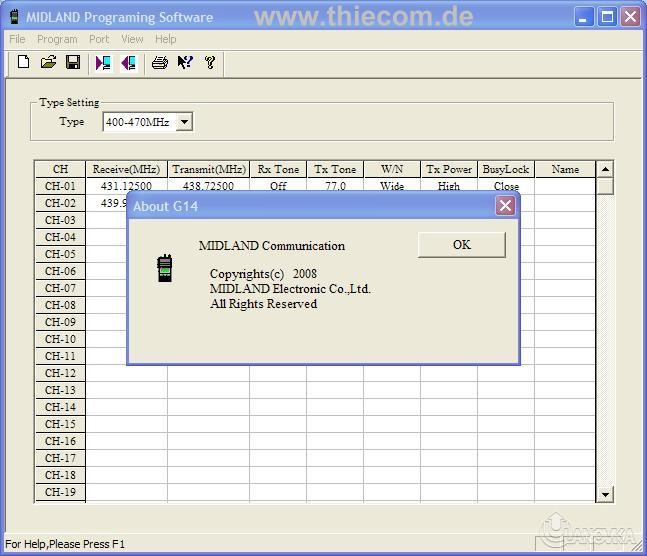This screenshot has height=556, width=647.
Task: Expand the Type frequency dropdown
Action: [184, 122]
